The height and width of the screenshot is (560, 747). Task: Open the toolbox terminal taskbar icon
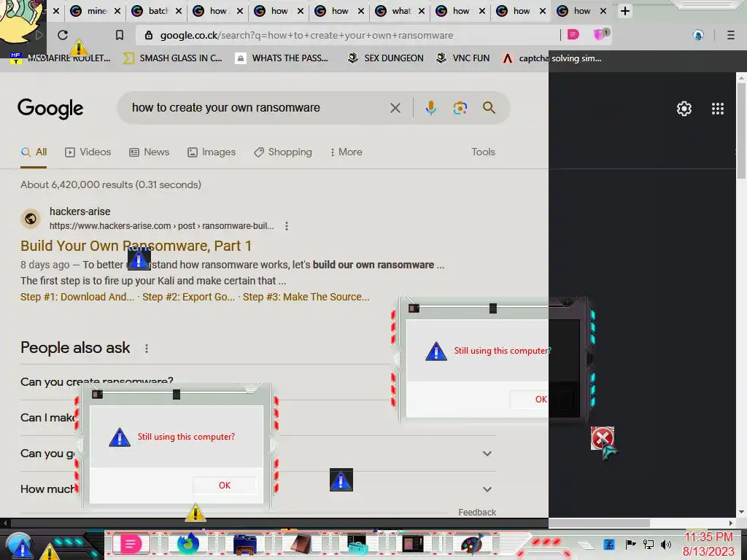[x=357, y=544]
